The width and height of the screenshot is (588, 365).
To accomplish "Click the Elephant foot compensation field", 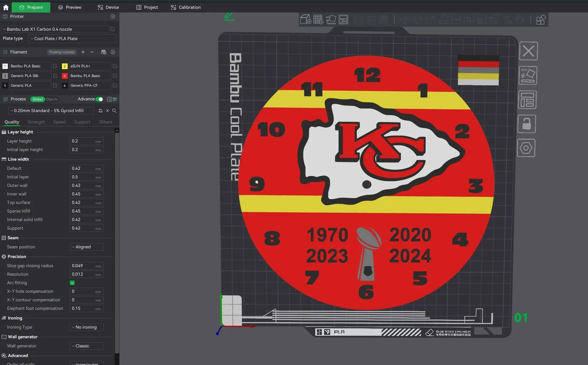I will [x=87, y=309].
